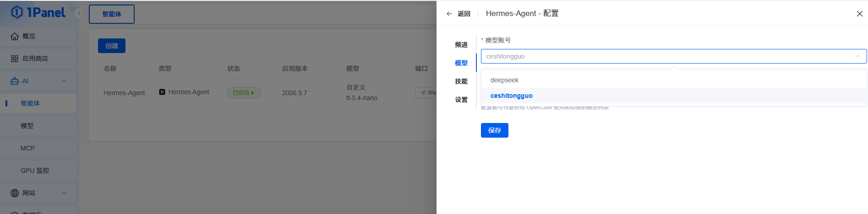Click the 创建 button
Viewport: 868px width, 214px height.
(x=112, y=46)
